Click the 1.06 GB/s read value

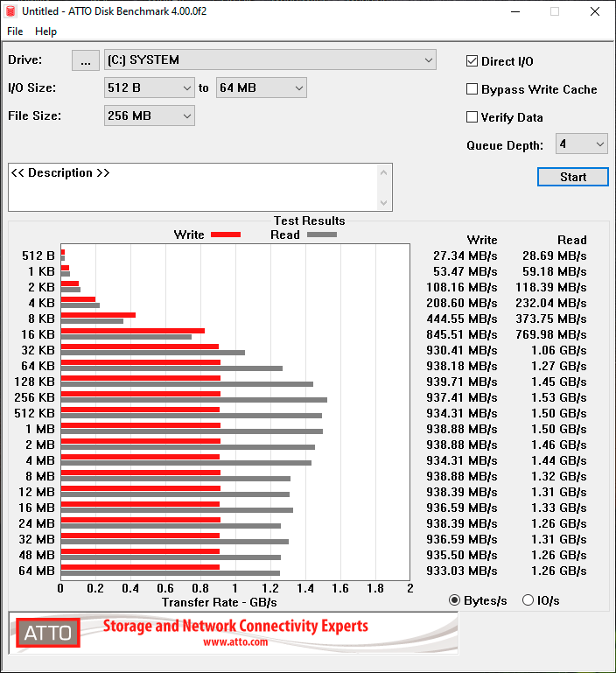click(558, 350)
